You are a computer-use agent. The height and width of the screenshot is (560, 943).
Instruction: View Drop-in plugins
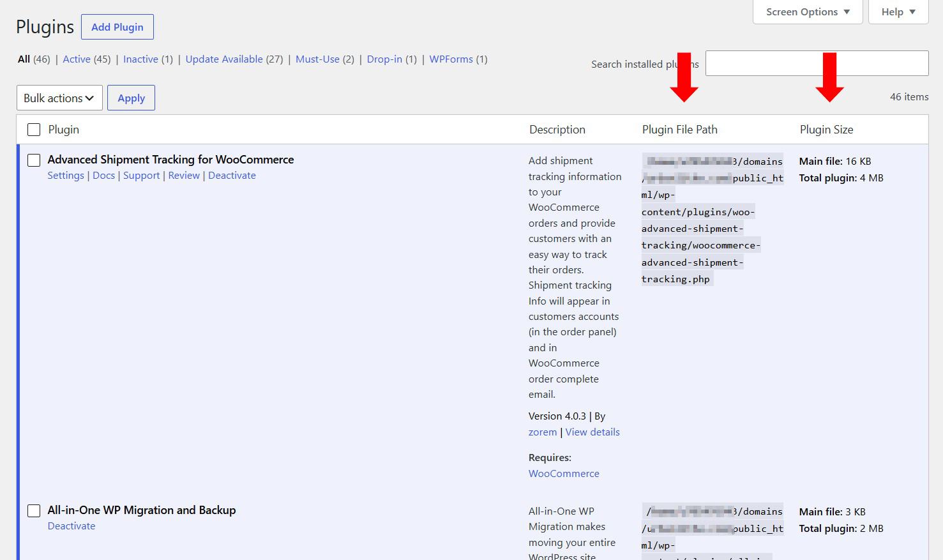[x=384, y=59]
